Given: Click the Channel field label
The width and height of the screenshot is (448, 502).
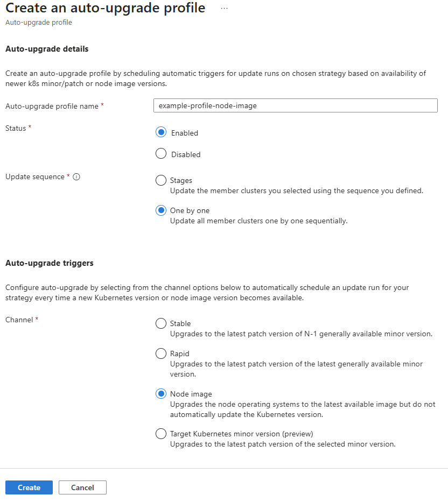Looking at the screenshot, I should point(19,320).
